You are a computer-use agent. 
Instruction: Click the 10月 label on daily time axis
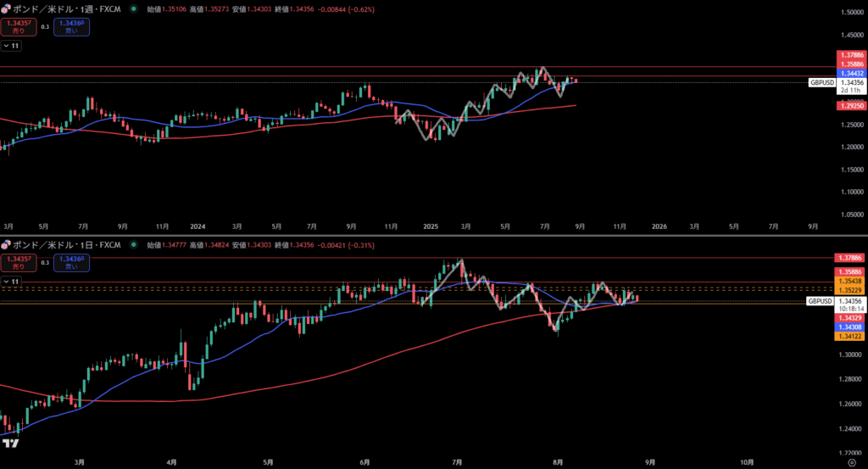click(748, 462)
